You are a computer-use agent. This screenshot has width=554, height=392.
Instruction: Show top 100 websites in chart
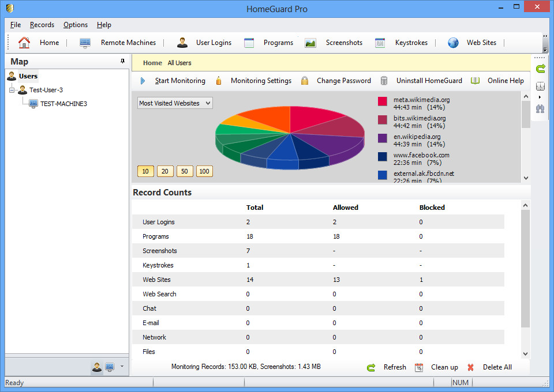(204, 171)
